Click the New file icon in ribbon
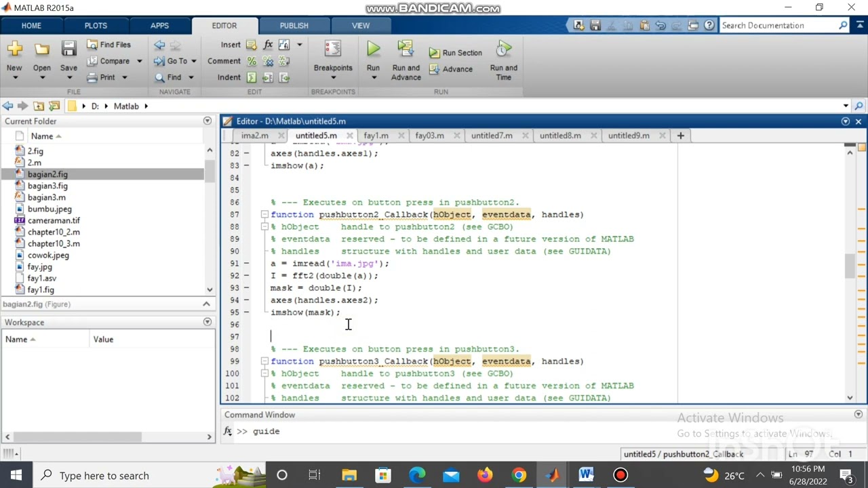Image resolution: width=868 pixels, height=488 pixels. pyautogui.click(x=14, y=49)
